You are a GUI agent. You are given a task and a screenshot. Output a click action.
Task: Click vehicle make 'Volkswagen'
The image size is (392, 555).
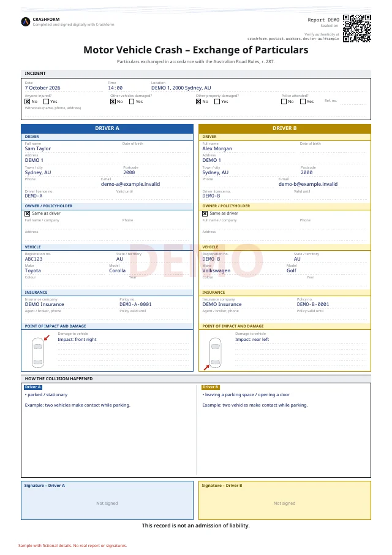tap(216, 270)
